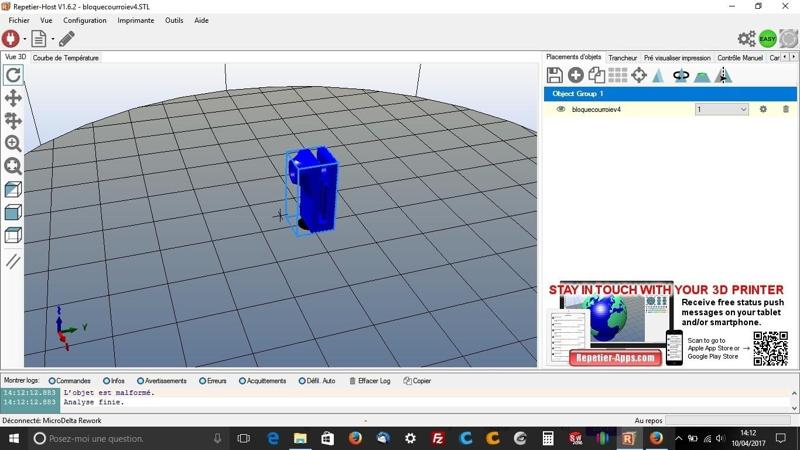Switch to isometric cube view
Image resolution: width=800 pixels, height=450 pixels.
(x=13, y=189)
